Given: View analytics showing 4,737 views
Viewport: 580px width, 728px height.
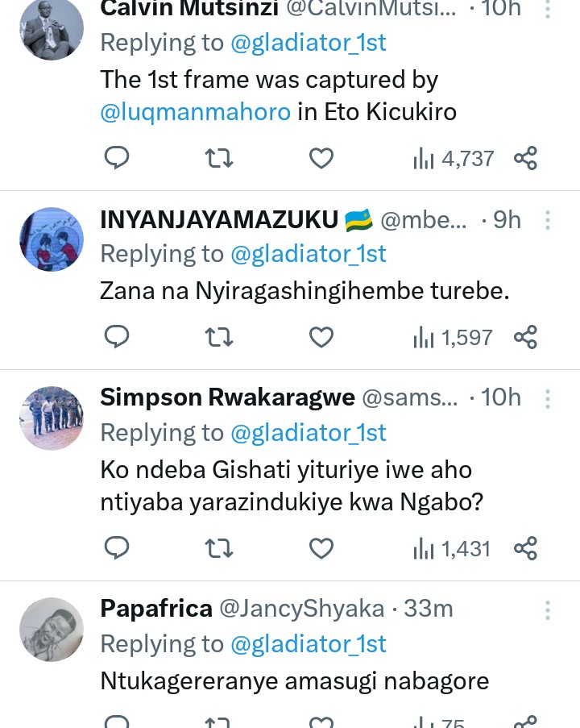Looking at the screenshot, I should (x=454, y=158).
